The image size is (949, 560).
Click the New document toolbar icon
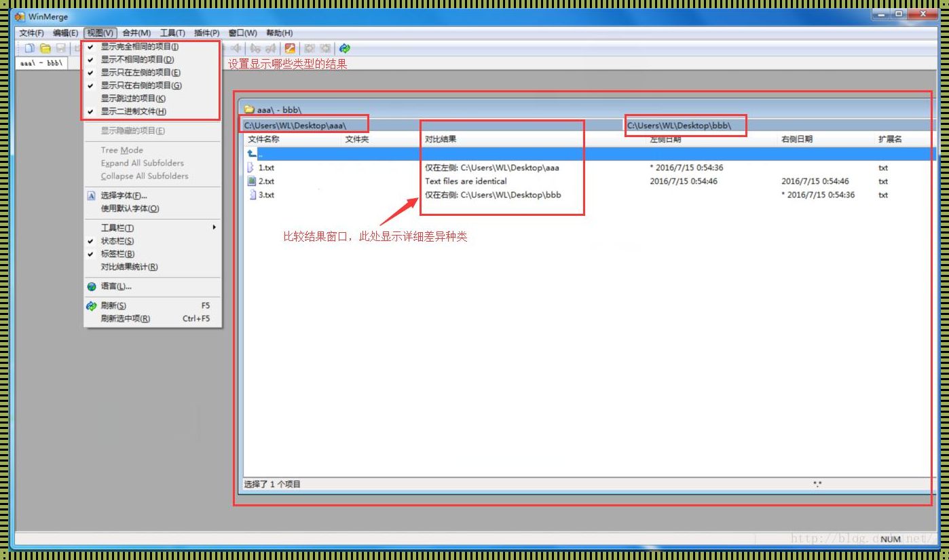pyautogui.click(x=29, y=48)
